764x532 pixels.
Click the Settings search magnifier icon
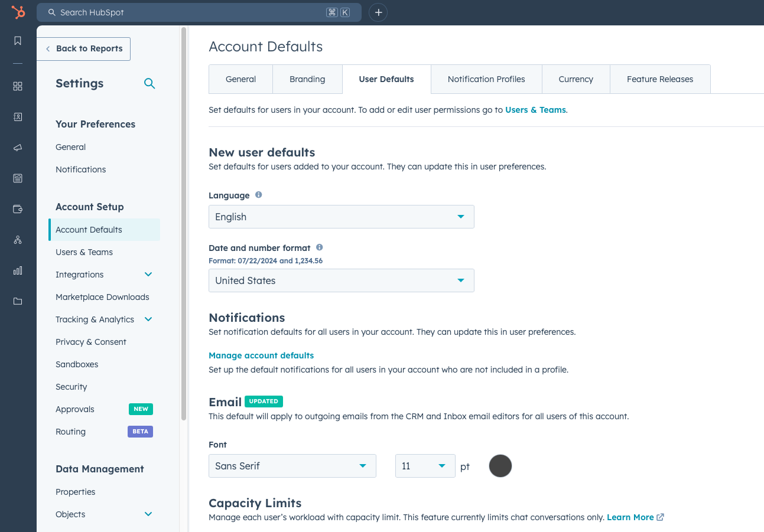(149, 83)
